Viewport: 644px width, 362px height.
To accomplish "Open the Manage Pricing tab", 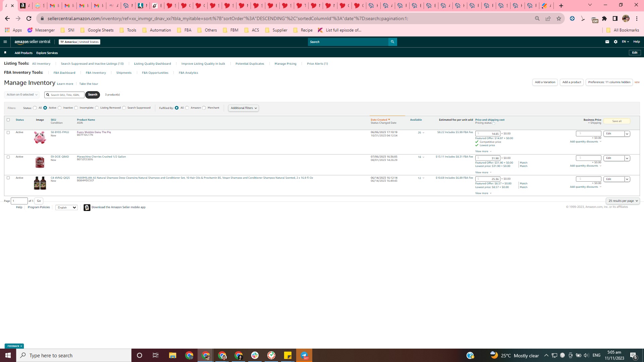I will point(285,64).
